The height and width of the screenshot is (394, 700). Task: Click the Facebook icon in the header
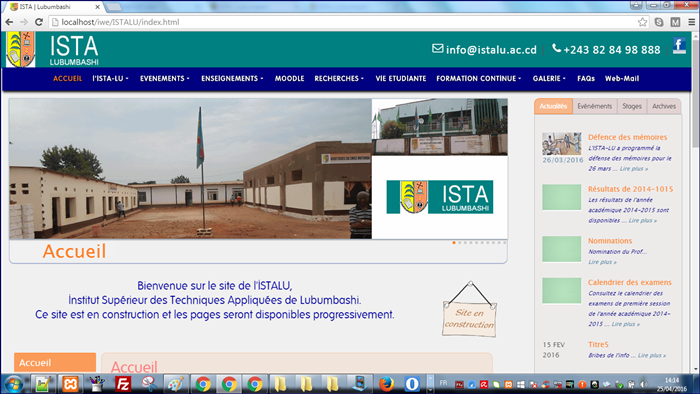point(679,46)
